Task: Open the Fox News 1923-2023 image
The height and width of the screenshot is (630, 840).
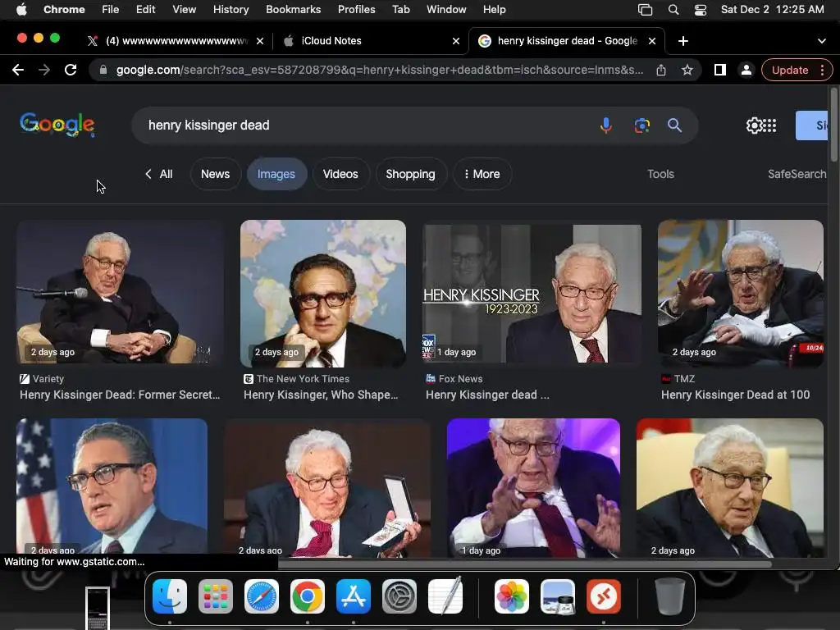Action: 532,293
